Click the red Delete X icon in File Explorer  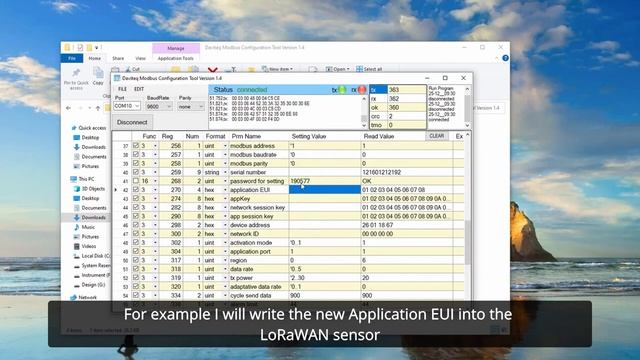click(x=213, y=70)
